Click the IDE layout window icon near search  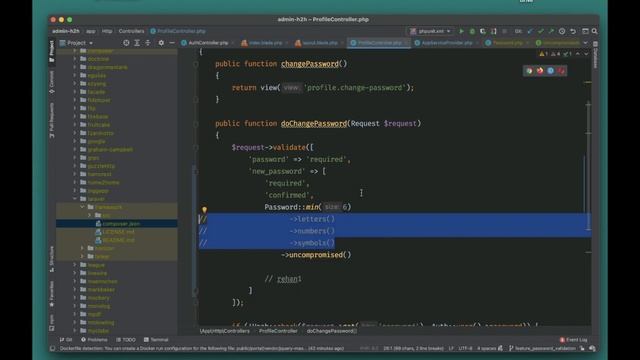coord(585,31)
